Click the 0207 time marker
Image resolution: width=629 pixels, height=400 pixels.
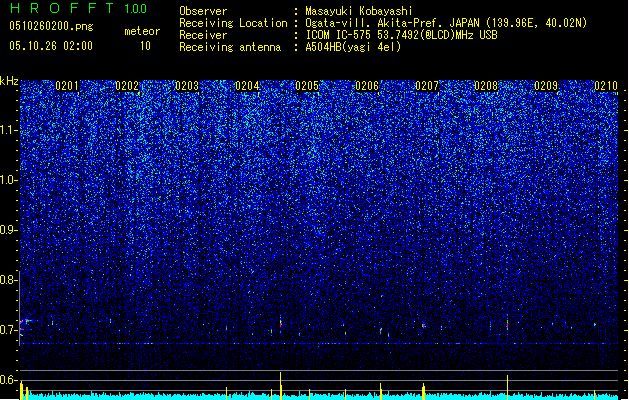tap(427, 86)
